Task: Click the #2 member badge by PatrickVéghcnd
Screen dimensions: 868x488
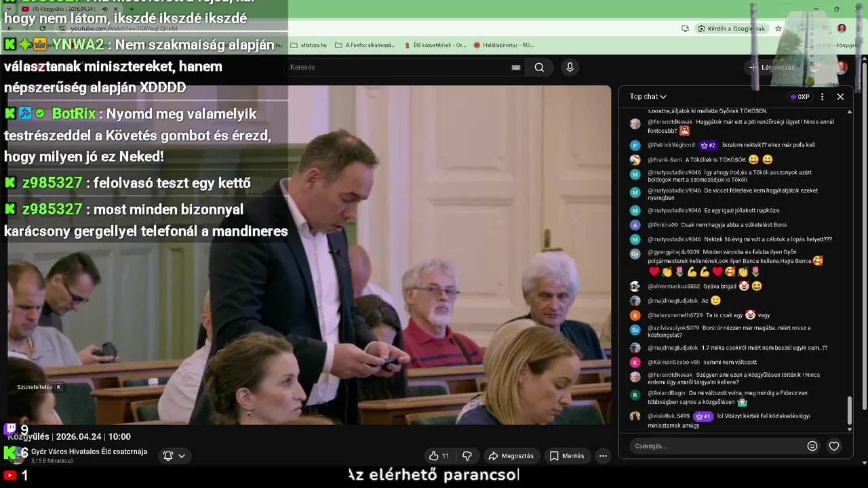Action: click(708, 145)
